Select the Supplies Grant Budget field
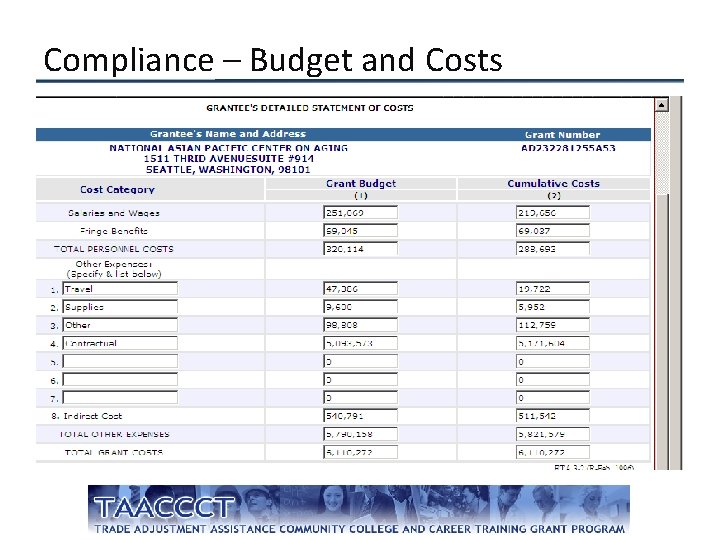The width and height of the screenshot is (720, 540). pos(360,307)
